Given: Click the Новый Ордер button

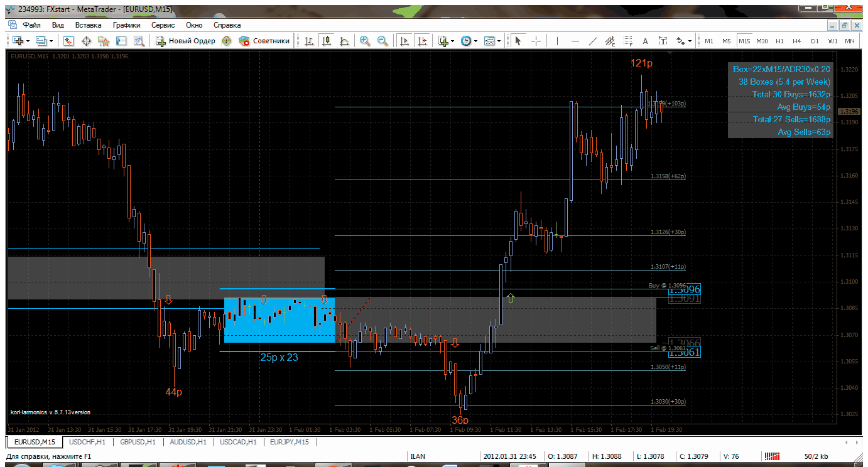Looking at the screenshot, I should click(185, 41).
